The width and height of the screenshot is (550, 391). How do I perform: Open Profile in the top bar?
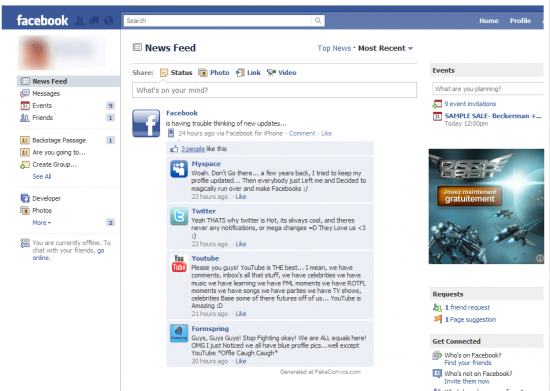520,21
